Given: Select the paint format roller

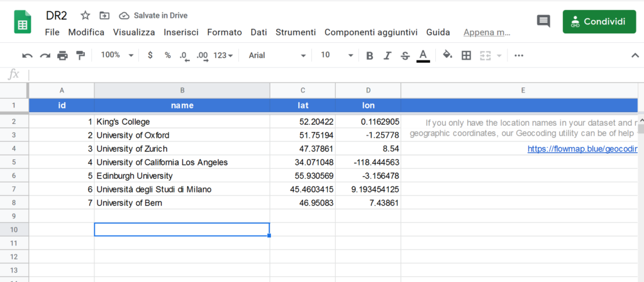Looking at the screenshot, I should click(x=80, y=55).
